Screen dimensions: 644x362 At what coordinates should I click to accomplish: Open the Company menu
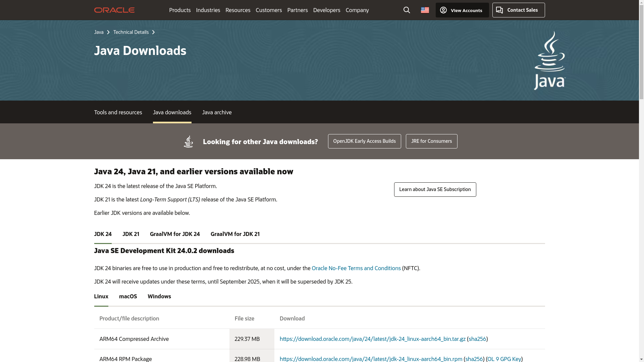point(357,10)
